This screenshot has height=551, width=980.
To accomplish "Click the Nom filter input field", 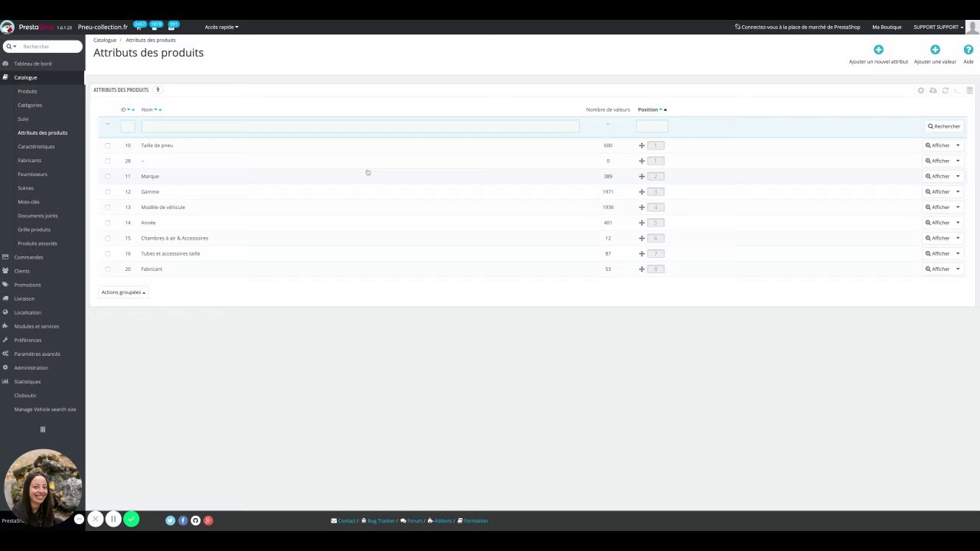I will click(x=360, y=126).
